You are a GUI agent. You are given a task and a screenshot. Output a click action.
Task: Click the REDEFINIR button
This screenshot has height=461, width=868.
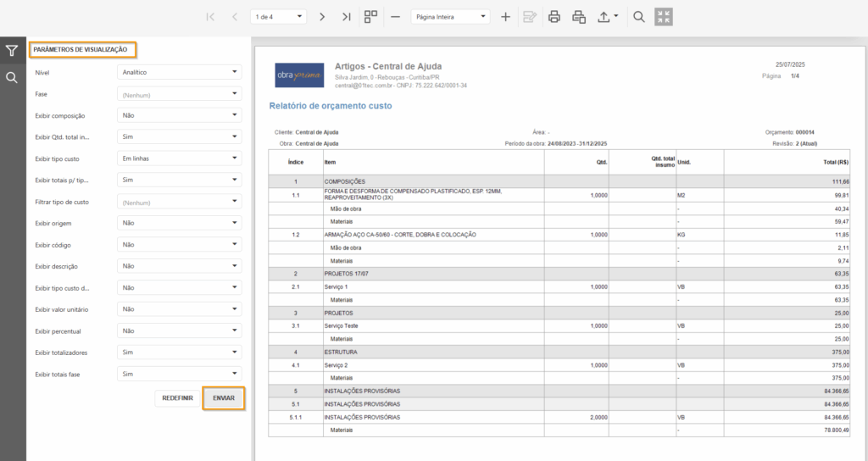[x=177, y=398]
